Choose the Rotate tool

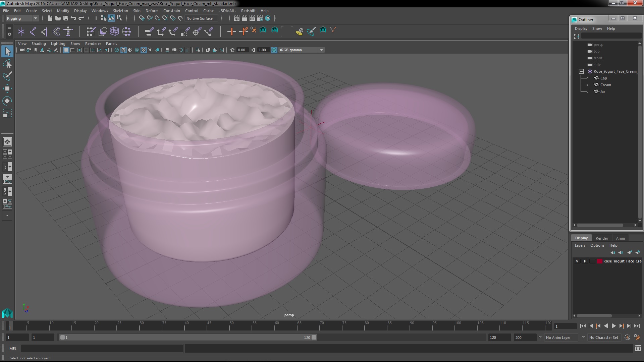pyautogui.click(x=7, y=101)
